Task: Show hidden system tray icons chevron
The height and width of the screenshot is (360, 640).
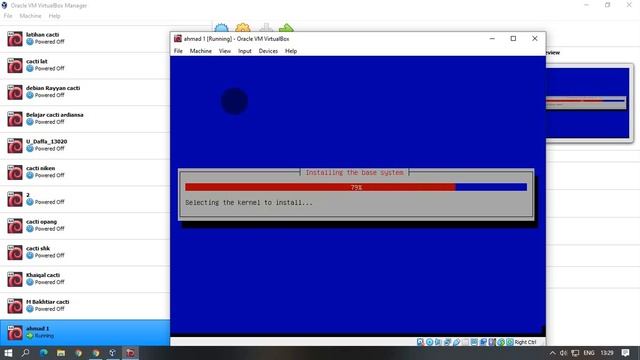Action: (552, 353)
